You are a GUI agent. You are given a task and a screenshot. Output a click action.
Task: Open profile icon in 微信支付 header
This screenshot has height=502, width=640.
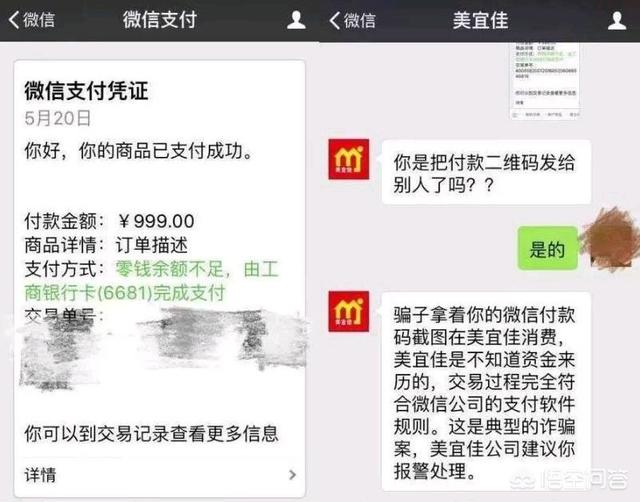pyautogui.click(x=296, y=20)
